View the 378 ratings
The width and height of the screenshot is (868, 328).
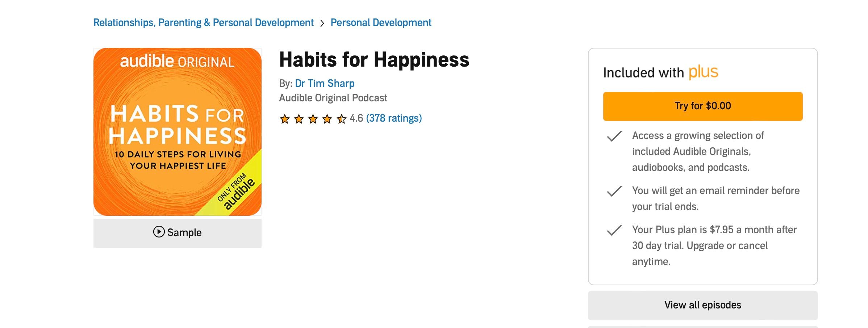pyautogui.click(x=394, y=118)
